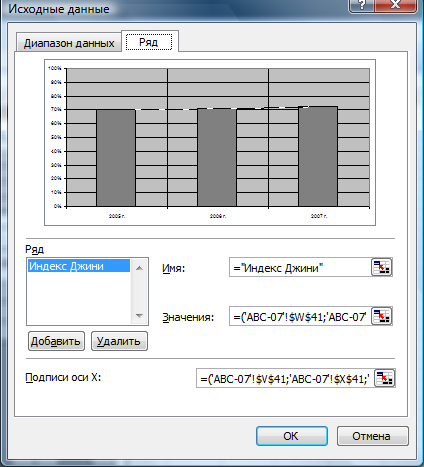The height and width of the screenshot is (467, 424).
Task: Switch to the Диапазон данных tab
Action: tap(69, 43)
